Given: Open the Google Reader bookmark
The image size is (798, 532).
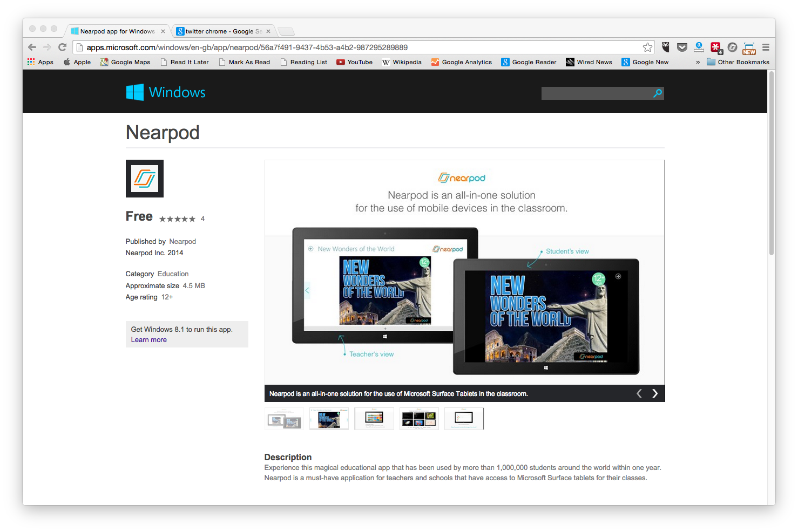Looking at the screenshot, I should click(529, 62).
